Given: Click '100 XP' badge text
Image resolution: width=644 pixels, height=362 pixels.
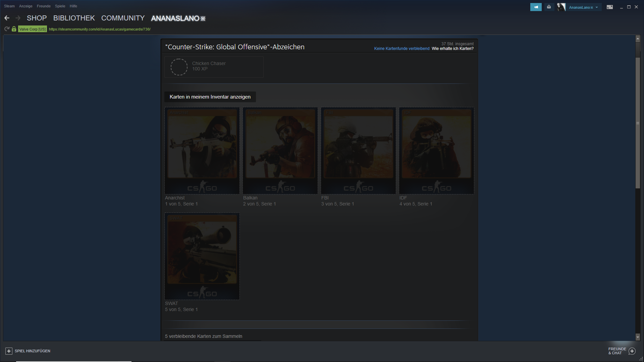Looking at the screenshot, I should 200,69.
